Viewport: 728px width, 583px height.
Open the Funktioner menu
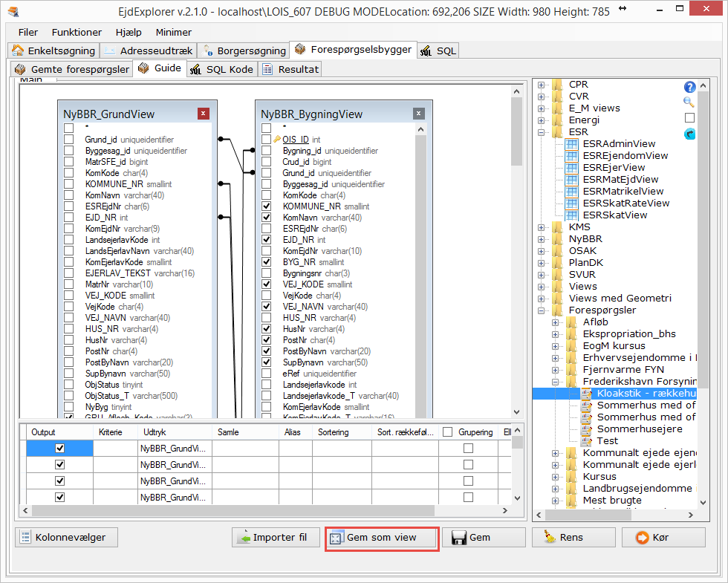[77, 33]
